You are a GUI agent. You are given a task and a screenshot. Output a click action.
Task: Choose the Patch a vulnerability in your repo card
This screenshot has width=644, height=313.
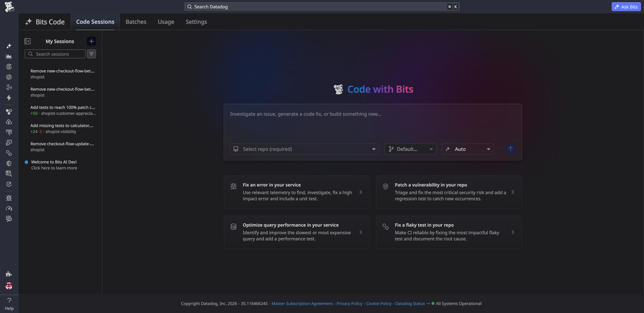tap(449, 192)
